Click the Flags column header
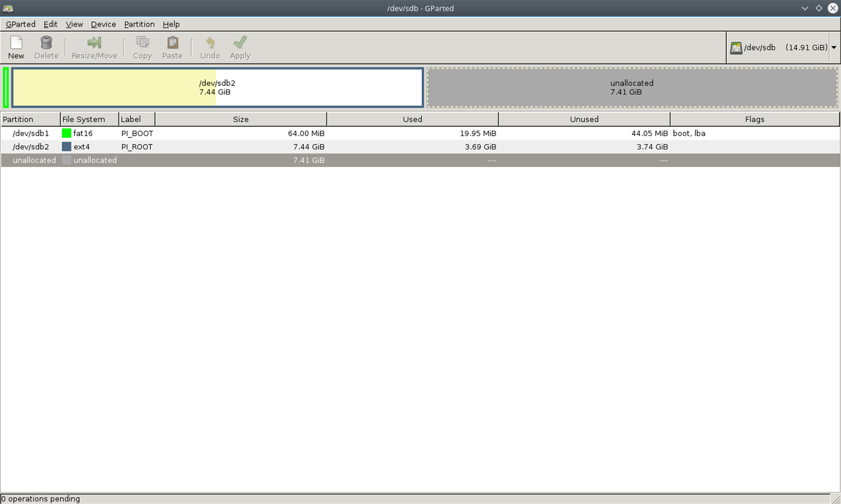The height and width of the screenshot is (504, 841). point(755,119)
